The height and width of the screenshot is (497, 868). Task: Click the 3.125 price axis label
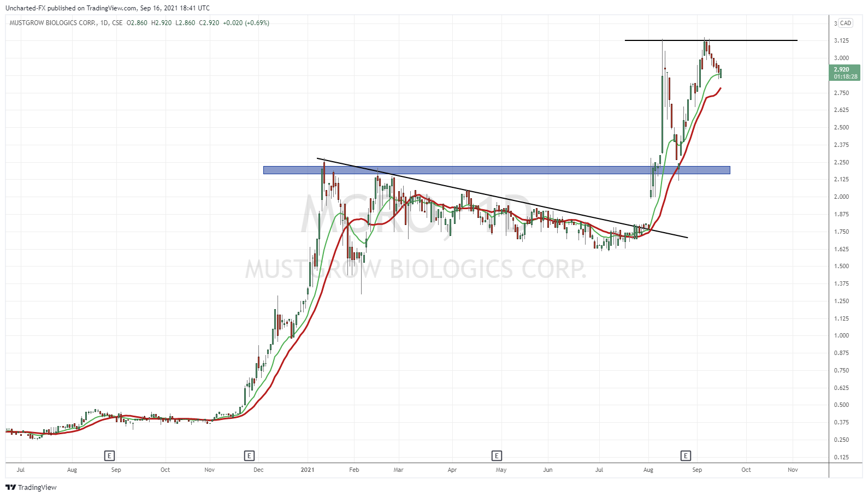841,40
